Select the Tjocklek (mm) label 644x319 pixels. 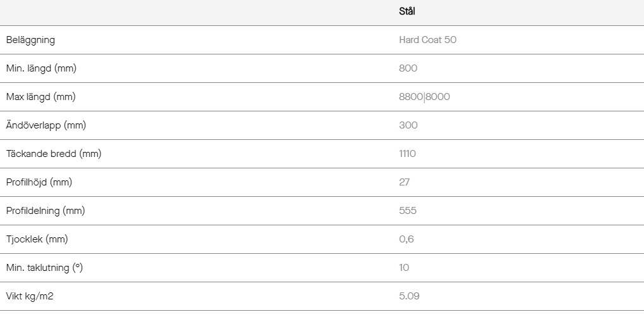point(37,239)
